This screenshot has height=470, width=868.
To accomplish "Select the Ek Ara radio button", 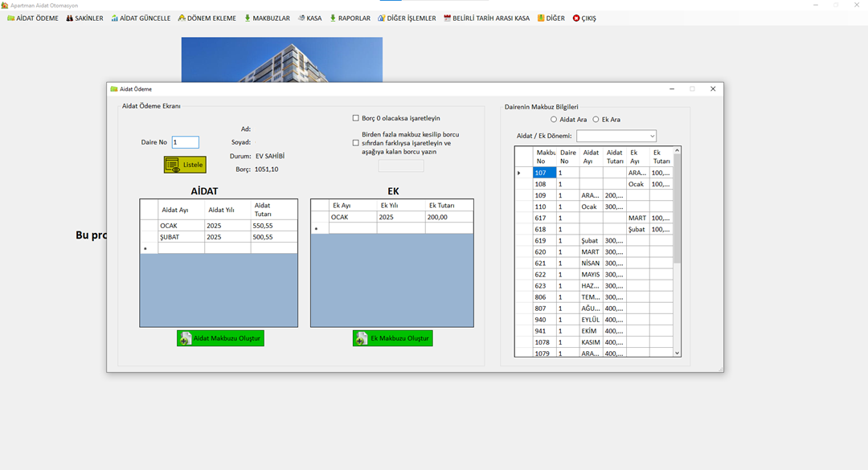I will click(x=596, y=120).
